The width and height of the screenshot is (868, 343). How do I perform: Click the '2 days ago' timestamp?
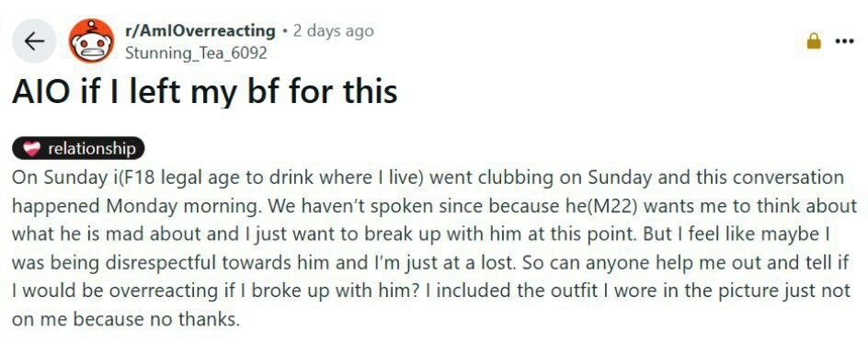pos(333,30)
